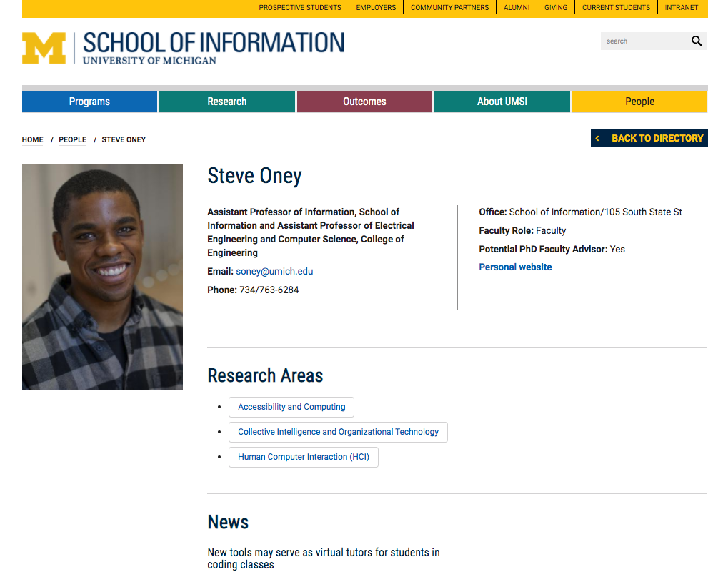Go to the About UMSI tab
Screen dimensions: 728x572
pos(502,102)
